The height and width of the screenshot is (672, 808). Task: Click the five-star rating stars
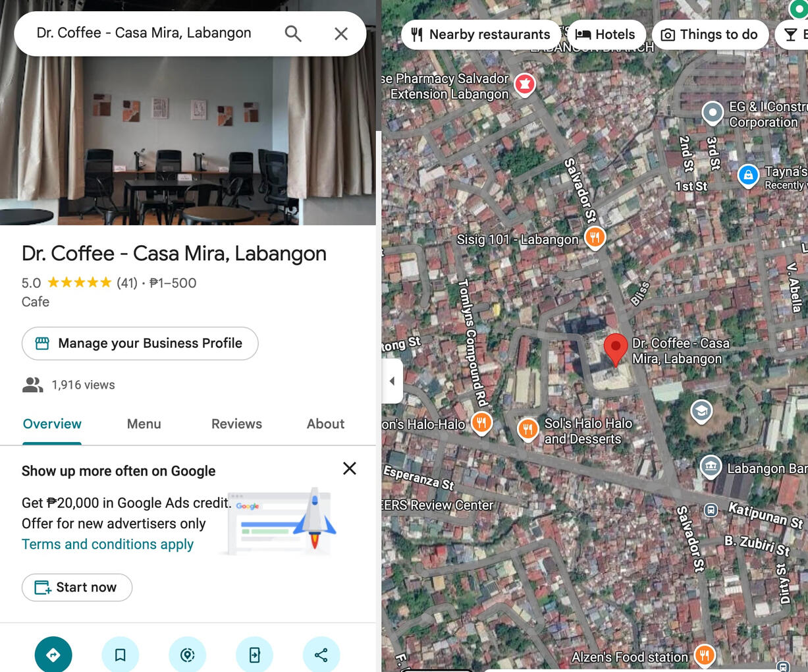(80, 283)
